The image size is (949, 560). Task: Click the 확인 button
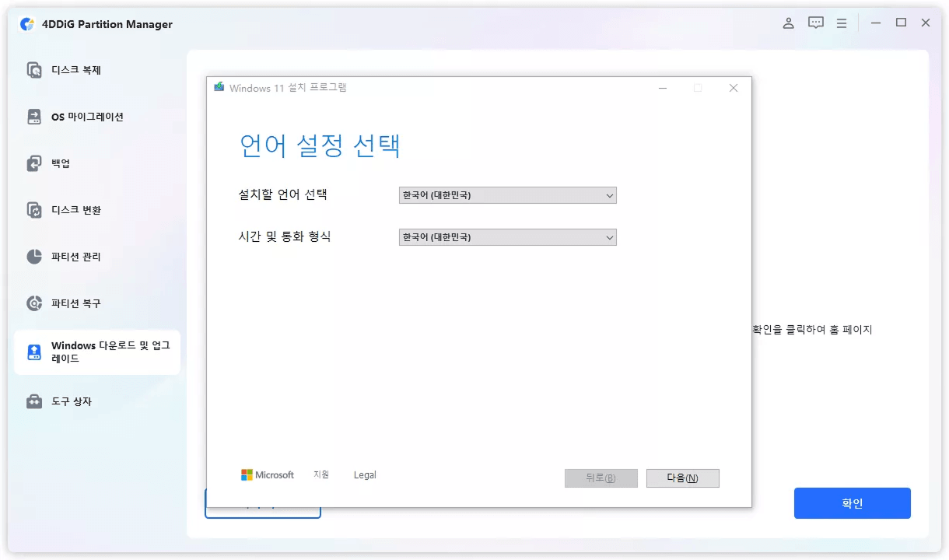pos(852,502)
